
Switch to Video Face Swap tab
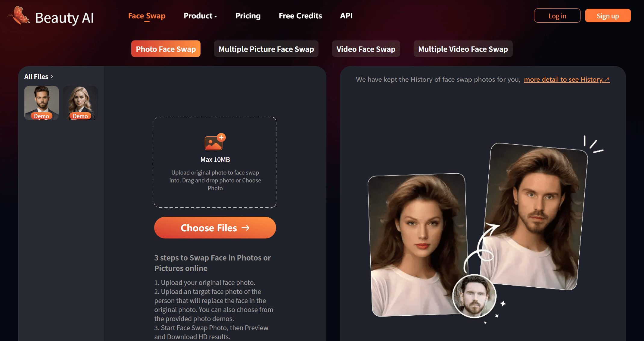point(366,49)
